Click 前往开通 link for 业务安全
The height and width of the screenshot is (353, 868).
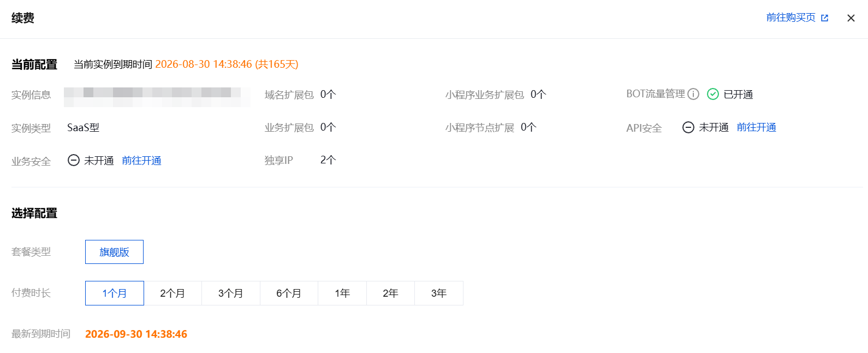point(141,160)
